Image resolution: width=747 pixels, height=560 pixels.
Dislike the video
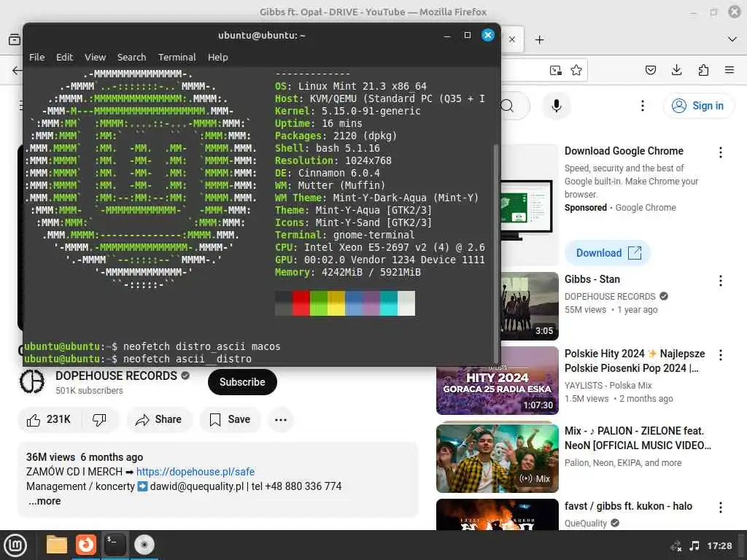tap(99, 419)
